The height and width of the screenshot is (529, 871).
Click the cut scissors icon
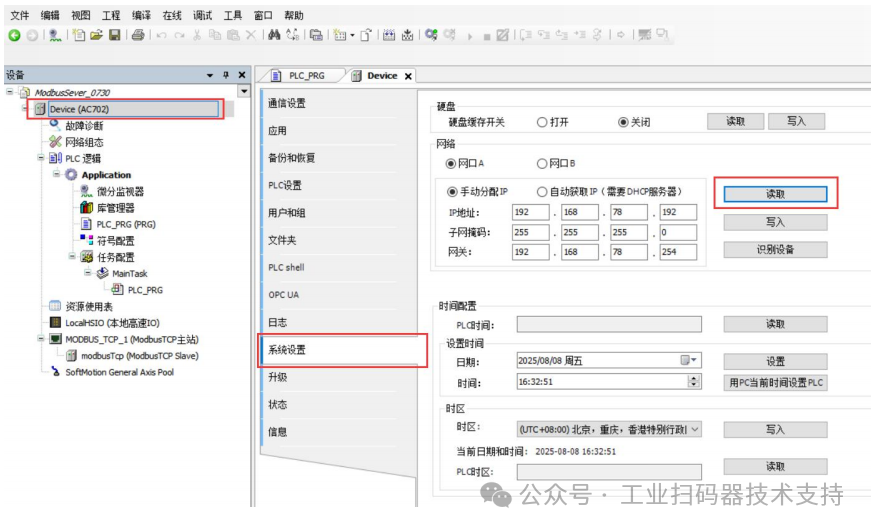pos(197,35)
